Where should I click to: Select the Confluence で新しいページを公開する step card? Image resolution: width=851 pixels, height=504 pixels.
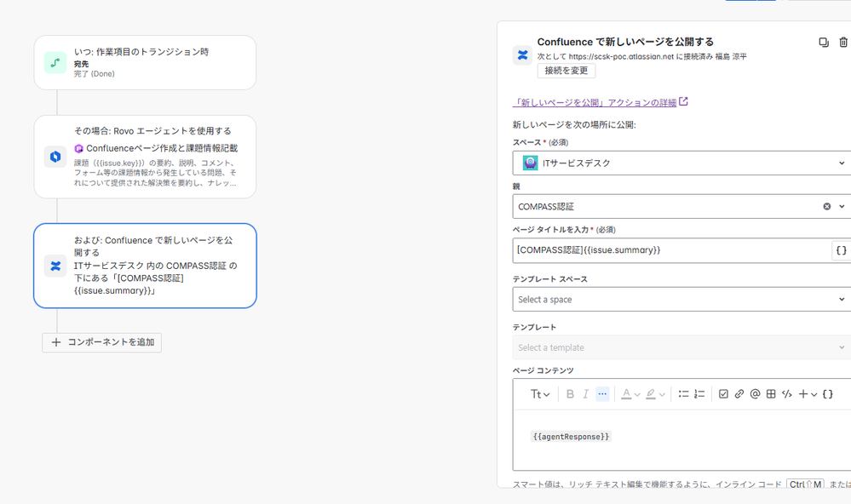tap(145, 266)
